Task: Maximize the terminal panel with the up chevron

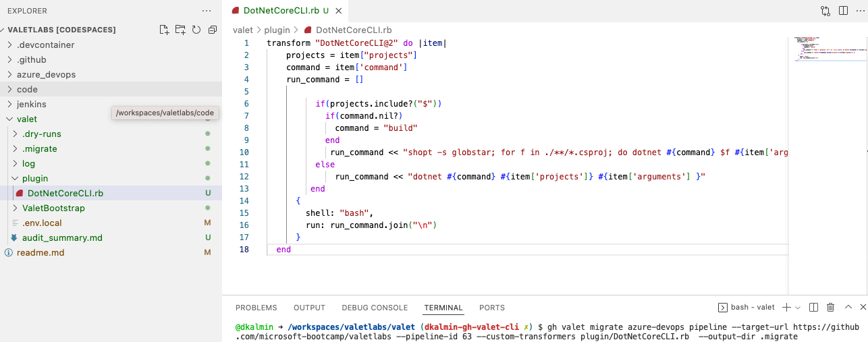Action: 847,308
